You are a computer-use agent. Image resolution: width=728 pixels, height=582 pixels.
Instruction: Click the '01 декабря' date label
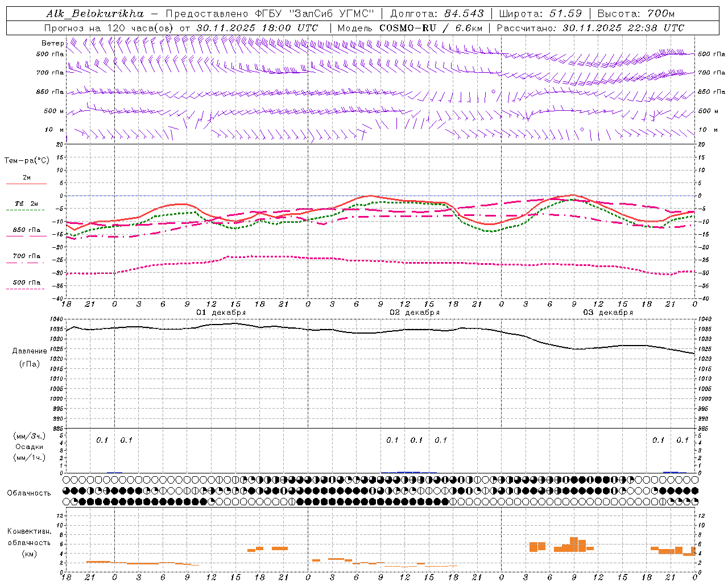221,313
